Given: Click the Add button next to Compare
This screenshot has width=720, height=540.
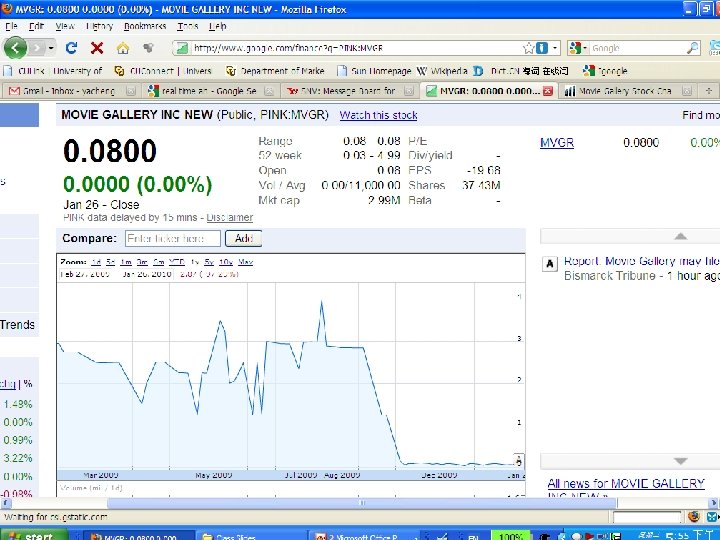Looking at the screenshot, I should click(243, 238).
